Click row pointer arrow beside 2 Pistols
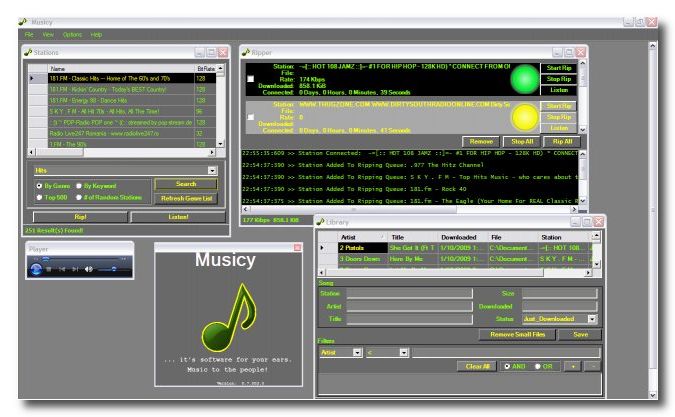675x417 pixels. tap(322, 247)
